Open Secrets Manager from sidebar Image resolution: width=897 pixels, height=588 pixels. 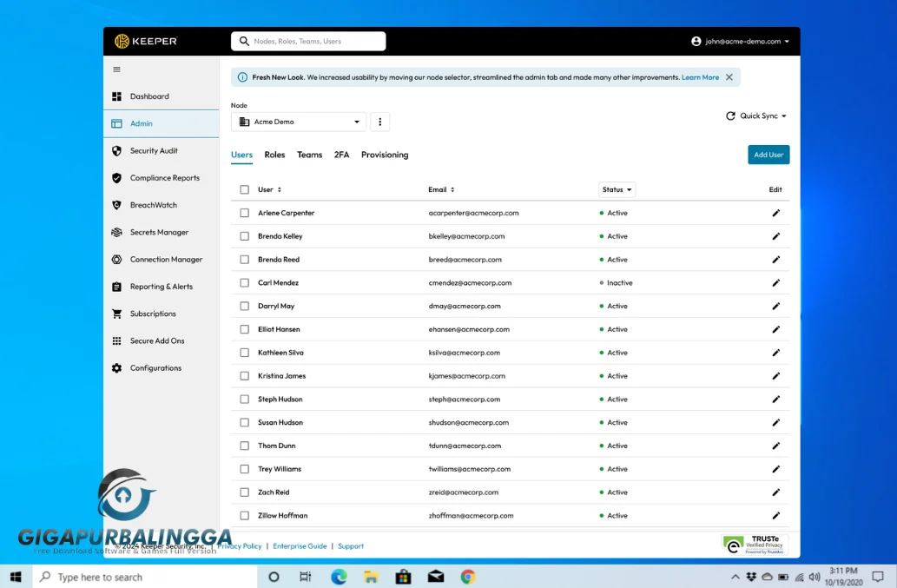click(x=159, y=232)
